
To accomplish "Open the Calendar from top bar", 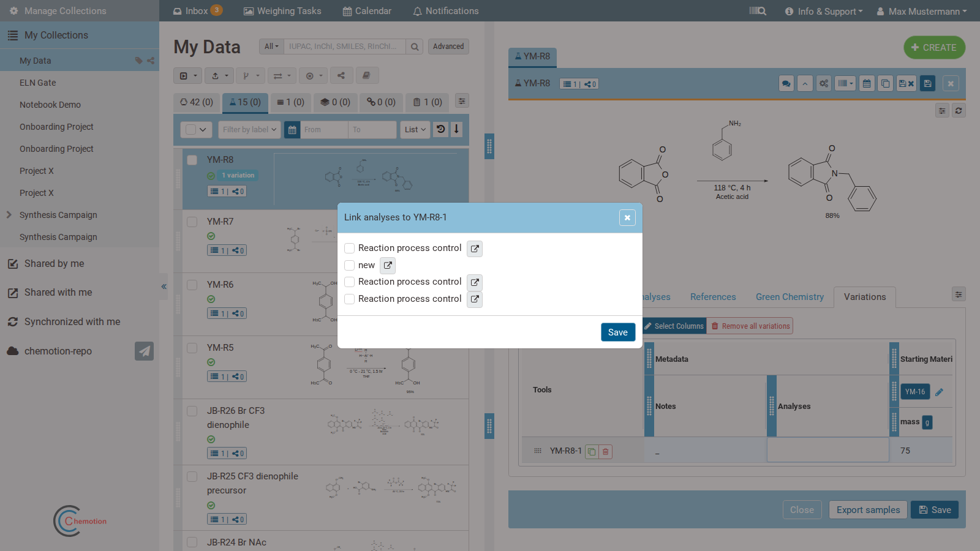I will (367, 11).
